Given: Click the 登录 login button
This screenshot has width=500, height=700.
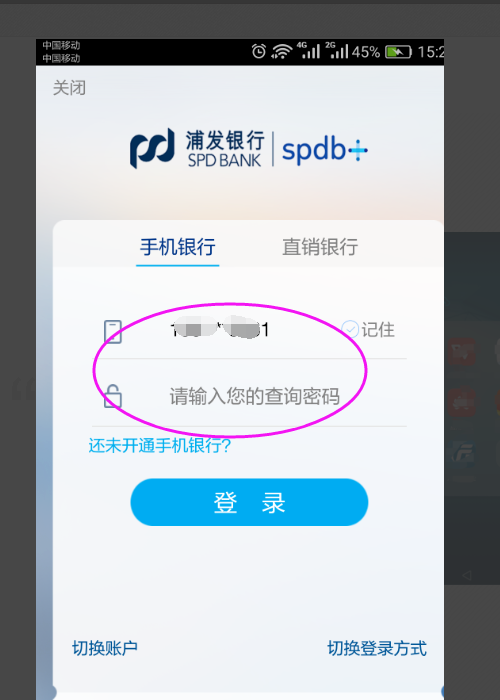Looking at the screenshot, I should [x=249, y=502].
